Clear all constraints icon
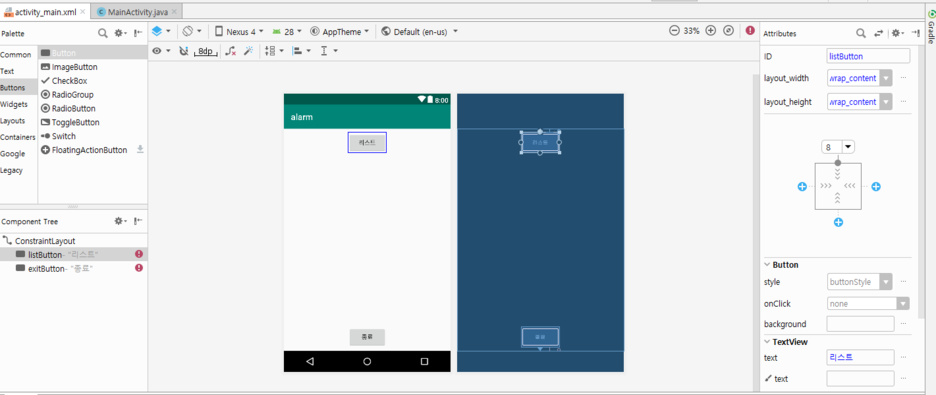This screenshot has width=936, height=395. (230, 51)
